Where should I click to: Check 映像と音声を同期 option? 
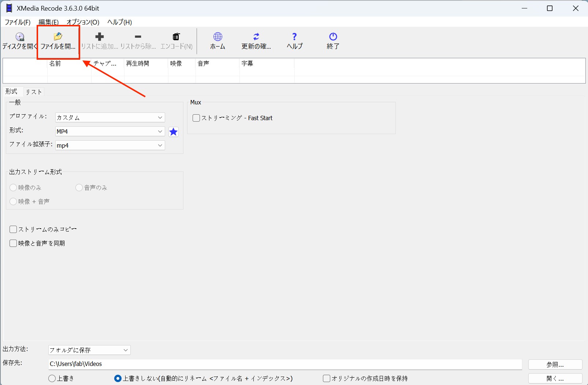[13, 243]
